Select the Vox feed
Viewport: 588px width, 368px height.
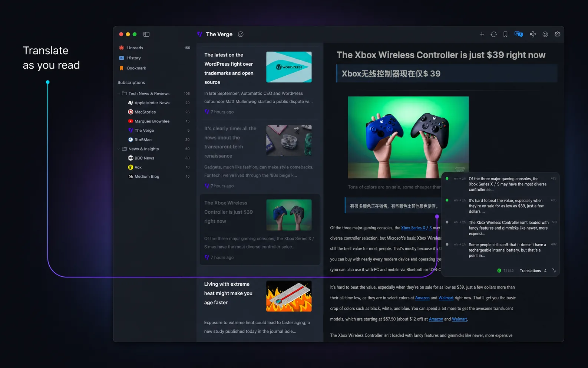(159, 167)
